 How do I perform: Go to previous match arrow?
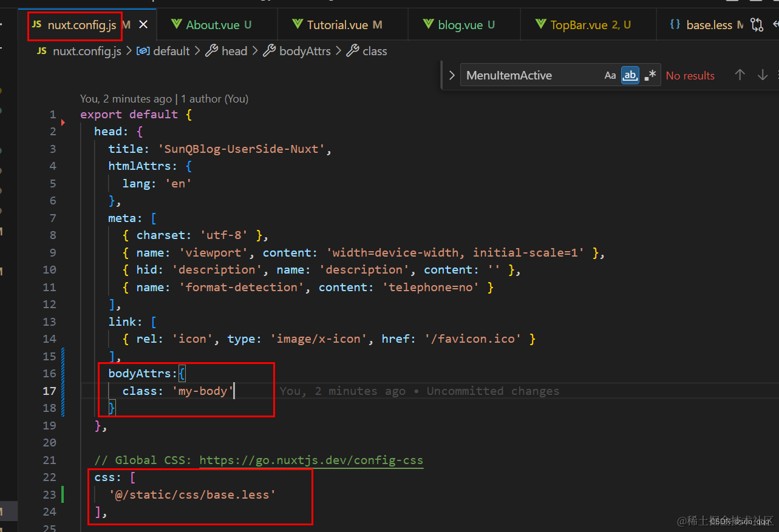point(740,75)
